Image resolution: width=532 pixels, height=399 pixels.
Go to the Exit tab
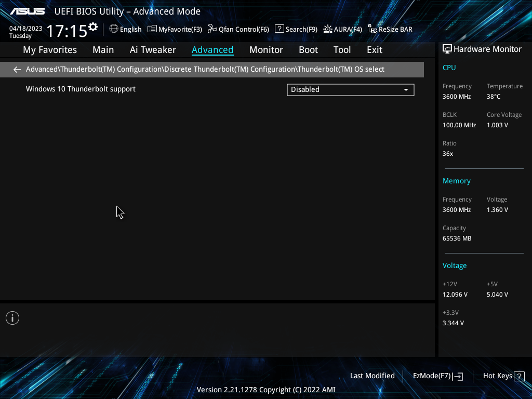pyautogui.click(x=375, y=50)
